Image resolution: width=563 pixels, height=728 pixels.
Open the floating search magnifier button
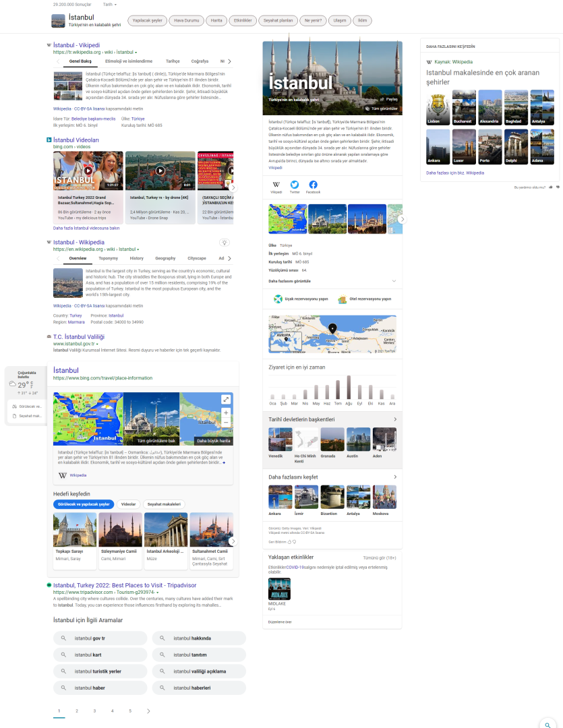point(548,725)
